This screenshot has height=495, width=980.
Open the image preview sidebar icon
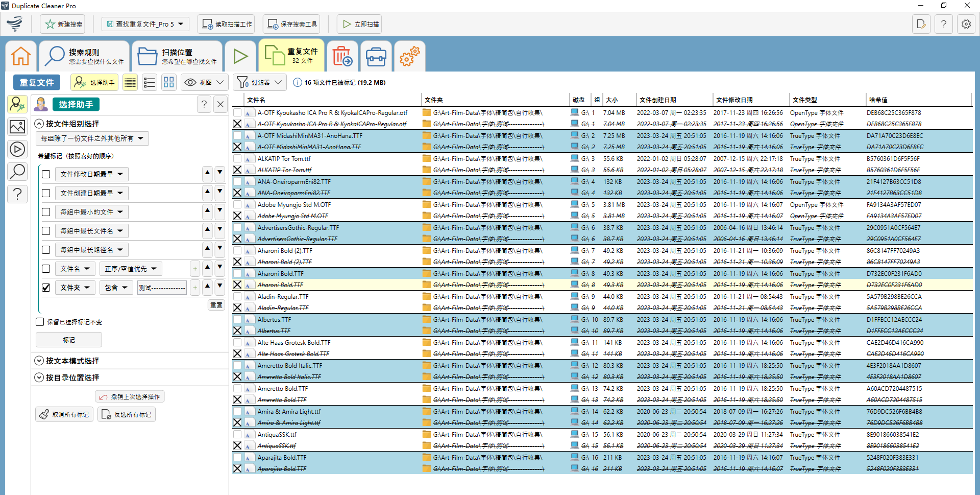tap(17, 127)
